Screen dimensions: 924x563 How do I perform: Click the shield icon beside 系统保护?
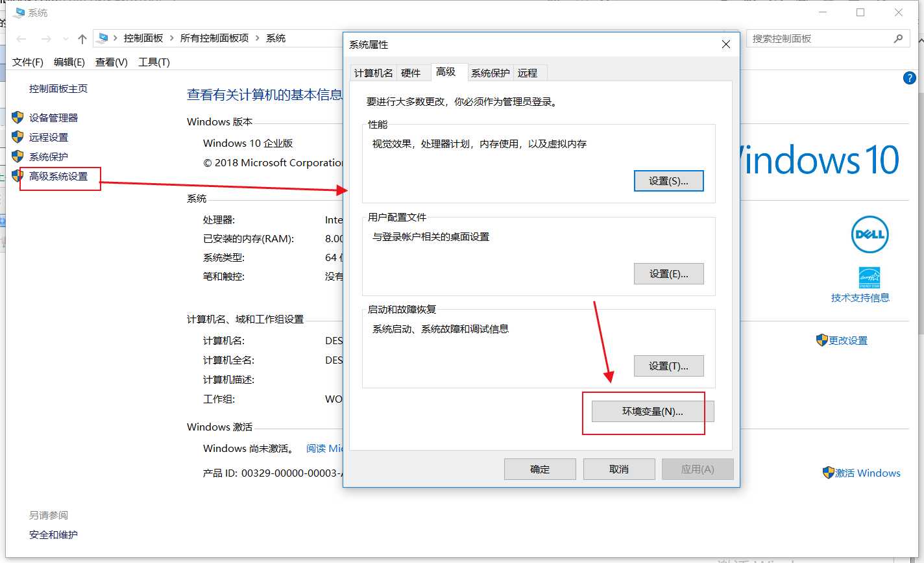[18, 156]
